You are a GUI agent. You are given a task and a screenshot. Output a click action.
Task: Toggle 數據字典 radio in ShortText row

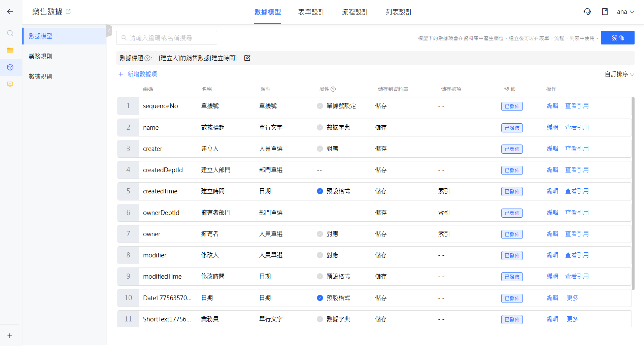(320, 319)
